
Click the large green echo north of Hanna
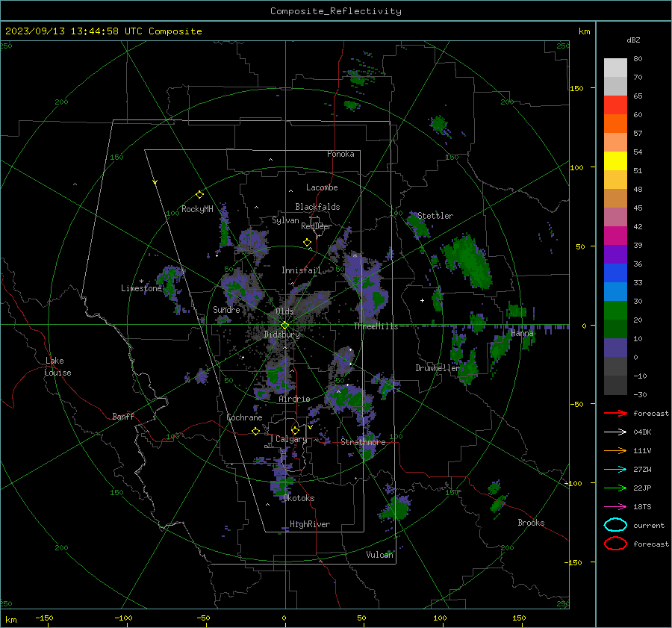coord(468,261)
